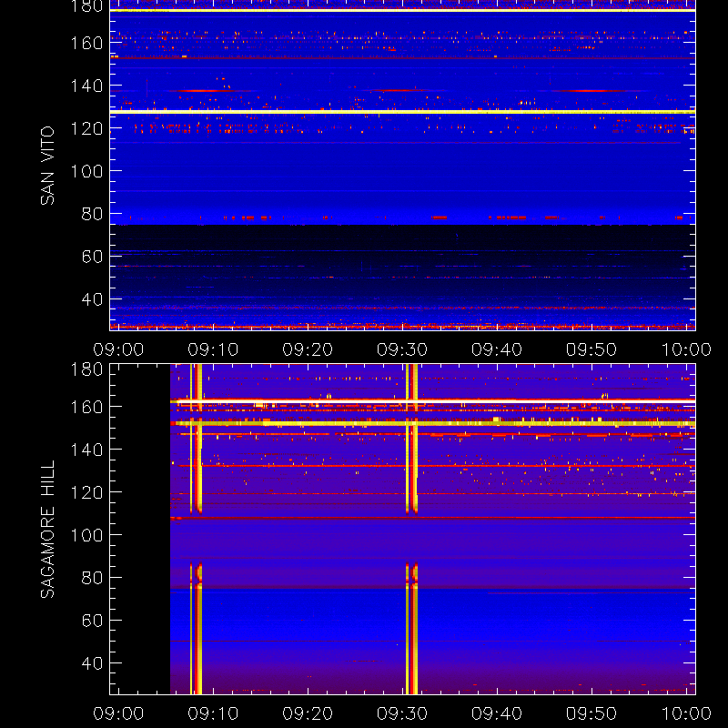Image resolution: width=728 pixels, height=728 pixels.
Task: Choose 09:40 time label under SAGAMORE HILL plot
Action: click(x=497, y=713)
